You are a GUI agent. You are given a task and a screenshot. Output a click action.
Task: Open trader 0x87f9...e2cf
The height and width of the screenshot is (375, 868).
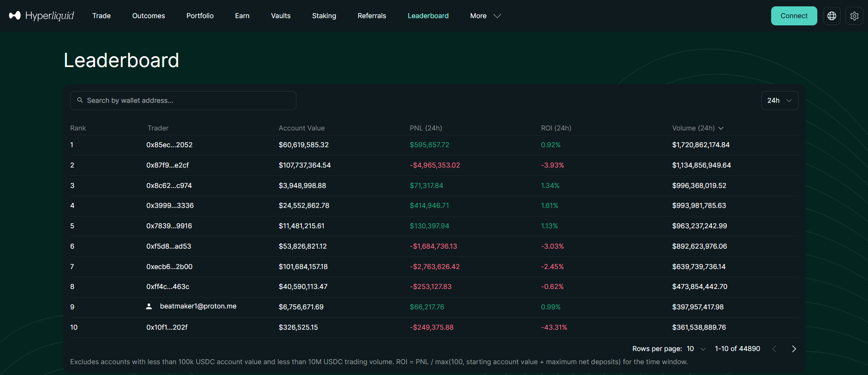coord(167,165)
